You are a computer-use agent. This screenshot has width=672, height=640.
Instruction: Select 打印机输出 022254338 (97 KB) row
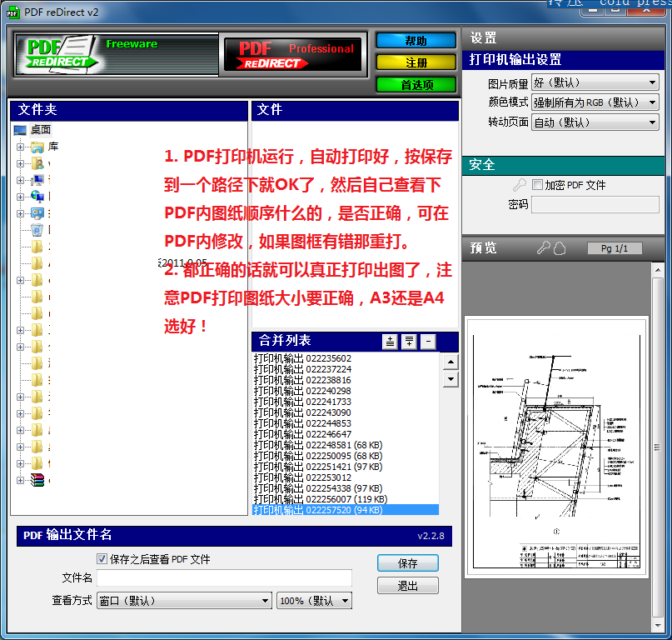point(346,488)
